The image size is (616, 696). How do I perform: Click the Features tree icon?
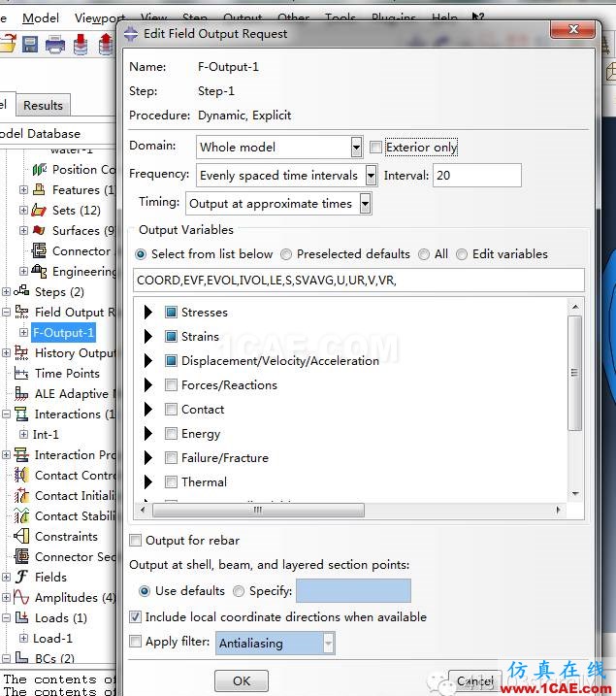click(x=39, y=189)
